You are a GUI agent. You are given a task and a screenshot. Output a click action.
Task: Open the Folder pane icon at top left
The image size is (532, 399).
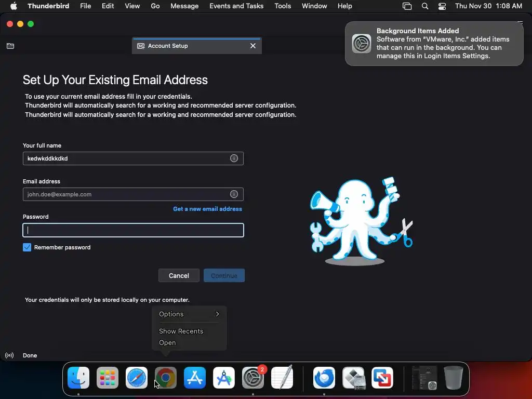click(x=10, y=46)
